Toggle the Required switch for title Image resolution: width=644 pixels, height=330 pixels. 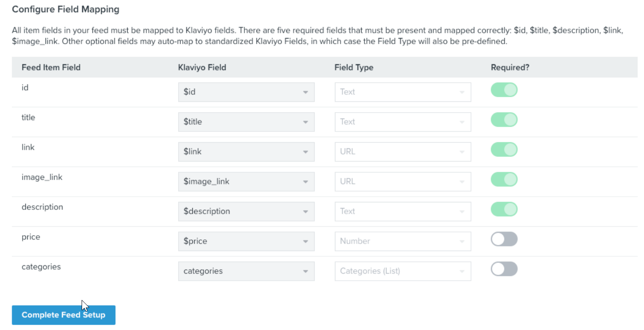click(x=504, y=120)
